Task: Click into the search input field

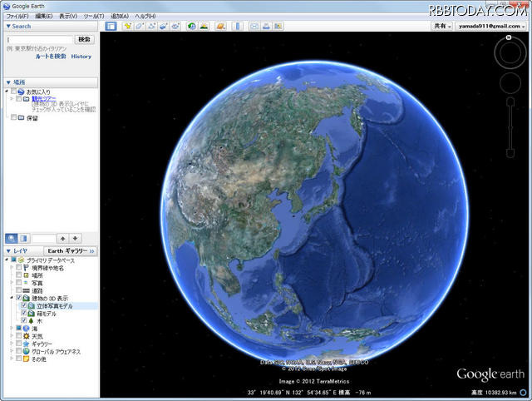Action: (40, 39)
